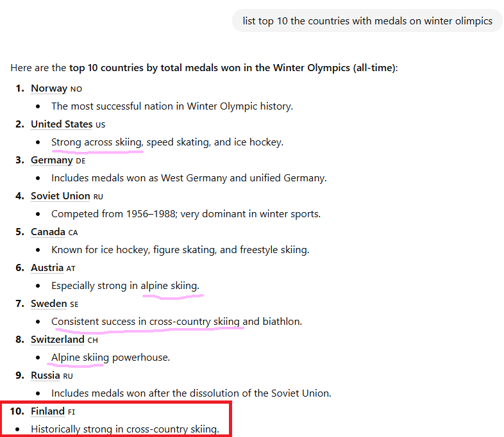Open the Finland country link

(x=48, y=411)
